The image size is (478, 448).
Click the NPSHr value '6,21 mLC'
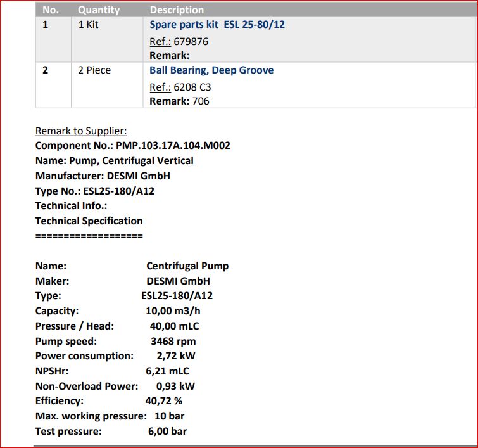167,371
